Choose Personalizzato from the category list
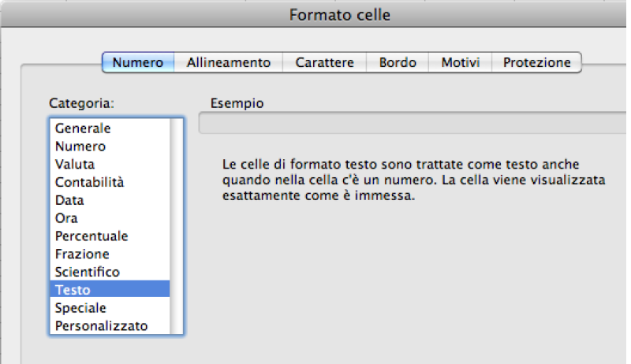The height and width of the screenshot is (364, 631). [x=101, y=325]
